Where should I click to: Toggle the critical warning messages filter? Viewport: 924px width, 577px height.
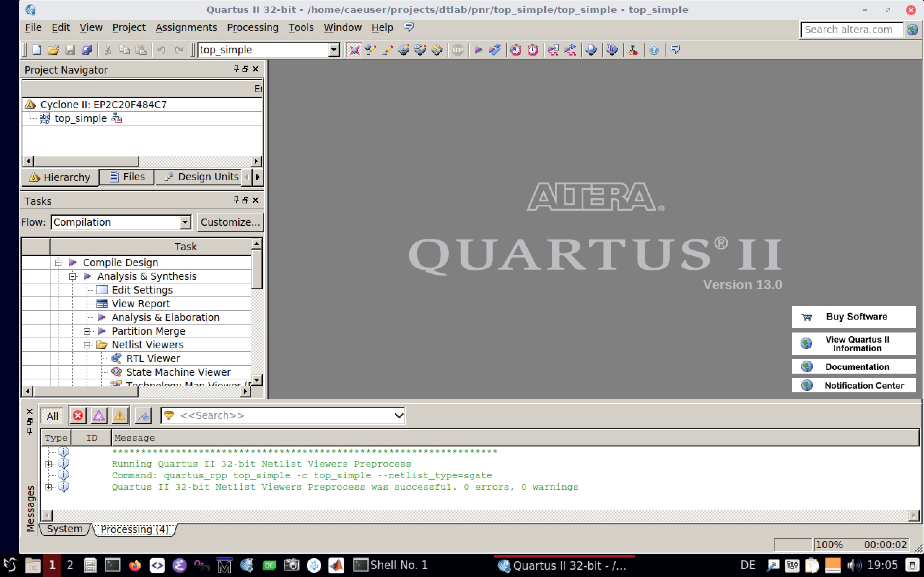tap(99, 415)
